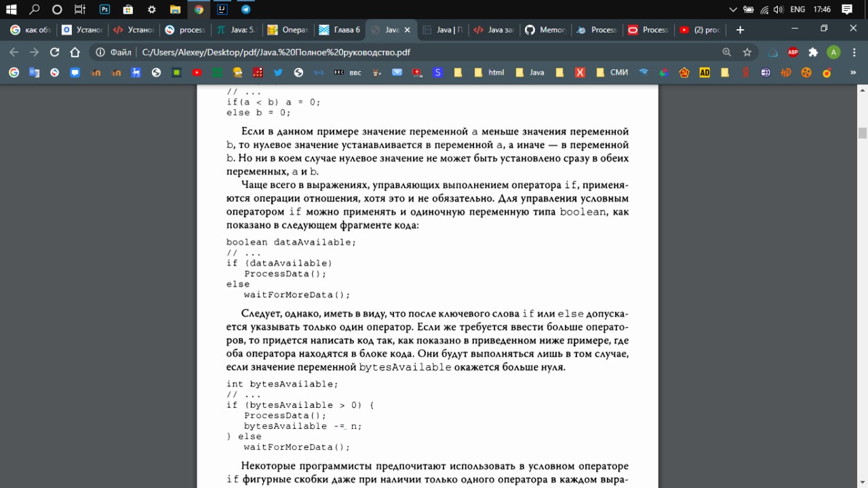The height and width of the screenshot is (488, 868).
Task: Open the Google Translate bookmark
Action: (34, 73)
